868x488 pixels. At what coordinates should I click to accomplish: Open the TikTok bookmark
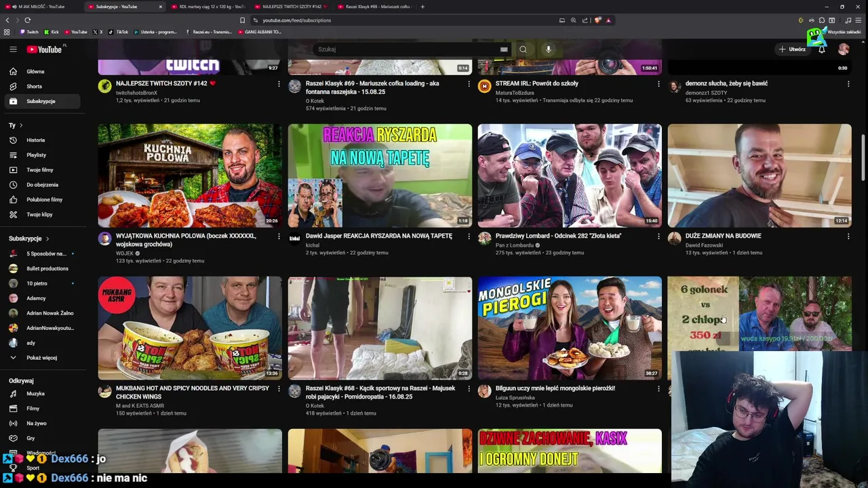[118, 32]
